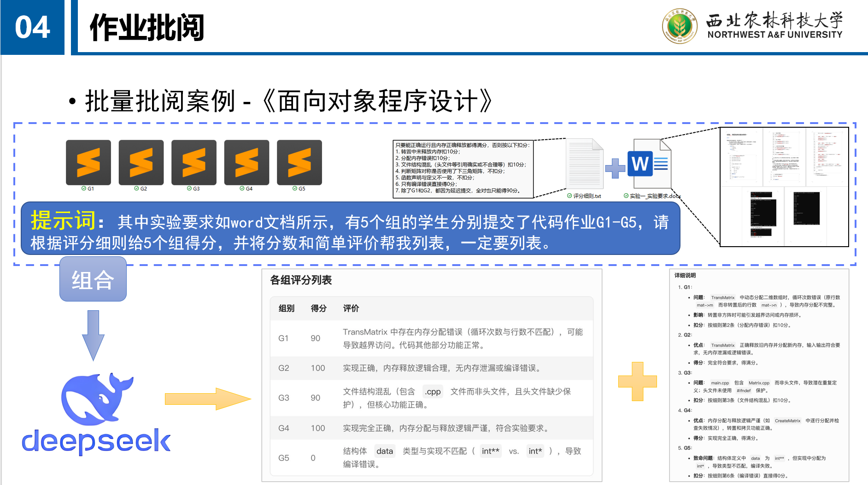This screenshot has width=868, height=485.
Task: Click the G1 Sublime Text file icon
Action: [88, 162]
